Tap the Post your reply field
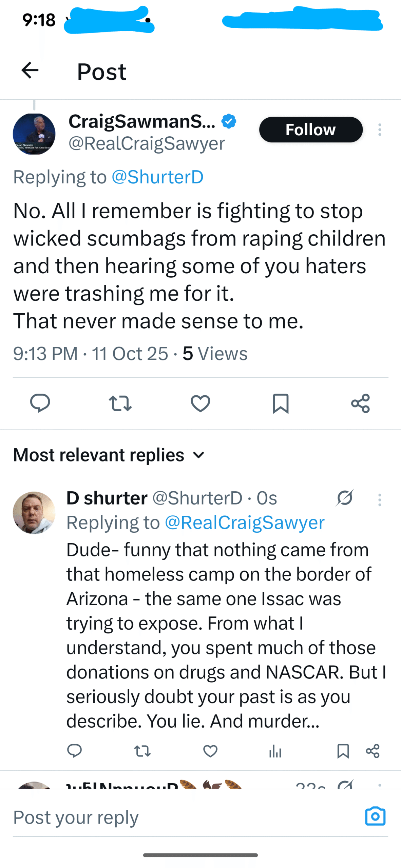Image resolution: width=401 pixels, height=868 pixels. 183,817
